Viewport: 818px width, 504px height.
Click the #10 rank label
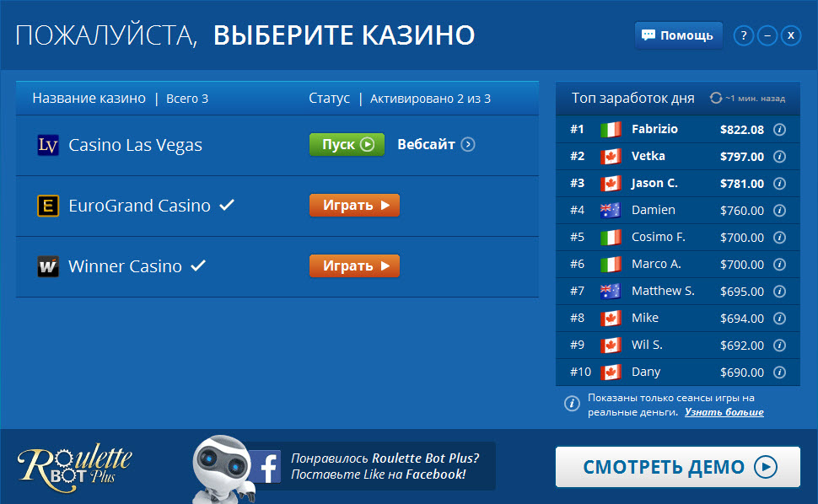581,373
